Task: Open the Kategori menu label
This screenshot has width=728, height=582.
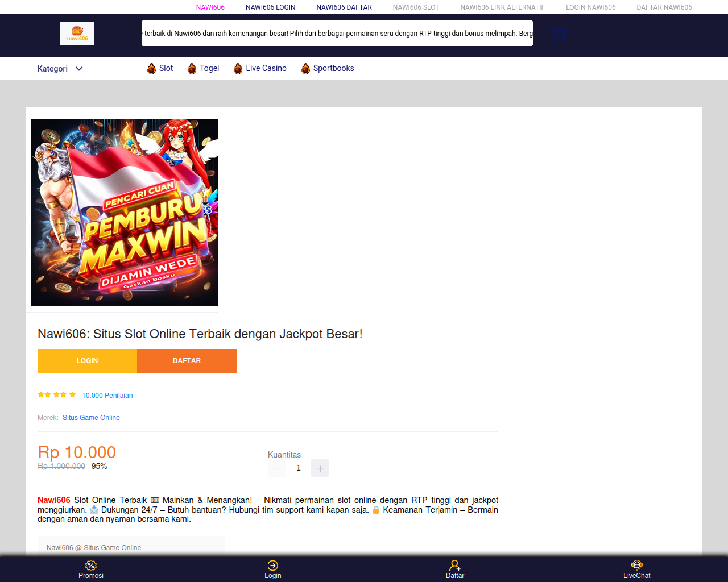Action: point(52,69)
